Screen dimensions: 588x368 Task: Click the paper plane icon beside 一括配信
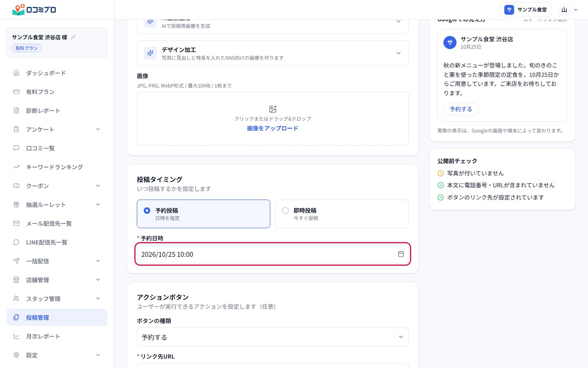[16, 261]
